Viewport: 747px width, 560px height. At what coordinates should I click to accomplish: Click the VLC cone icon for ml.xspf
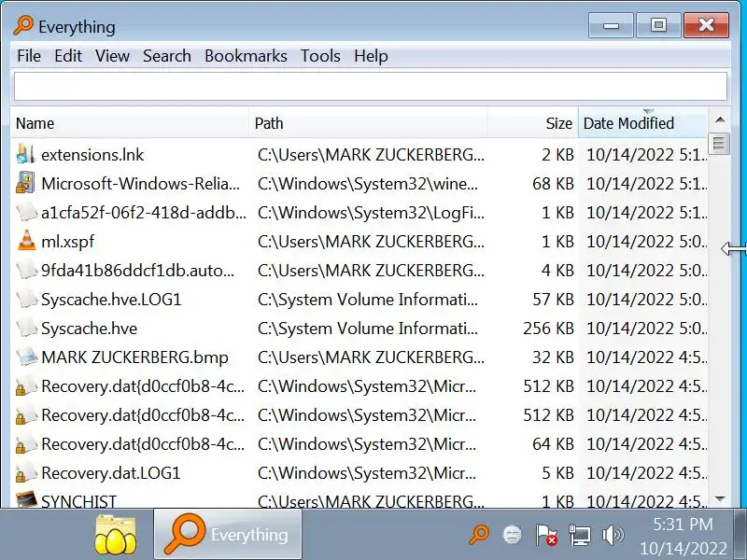point(26,241)
